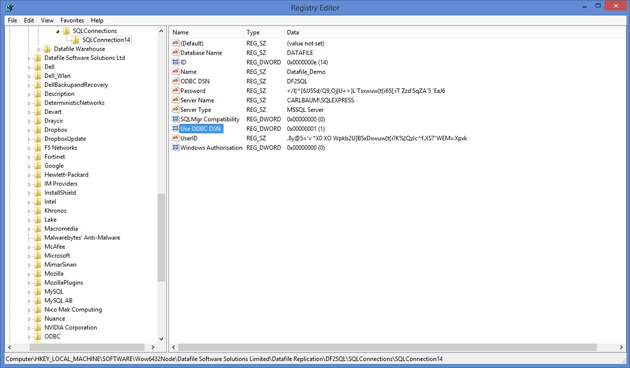
Task: Click the DWORD icon for SQLMgr Compatibility
Action: (176, 119)
